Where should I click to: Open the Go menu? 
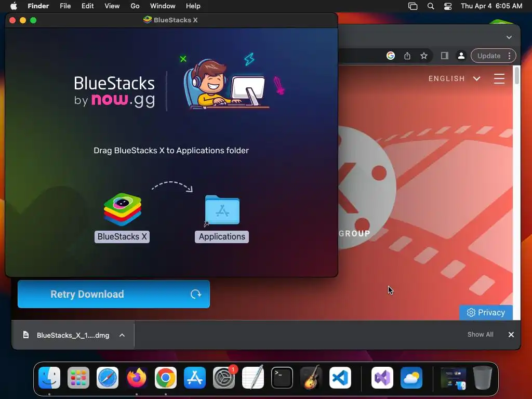pos(135,6)
